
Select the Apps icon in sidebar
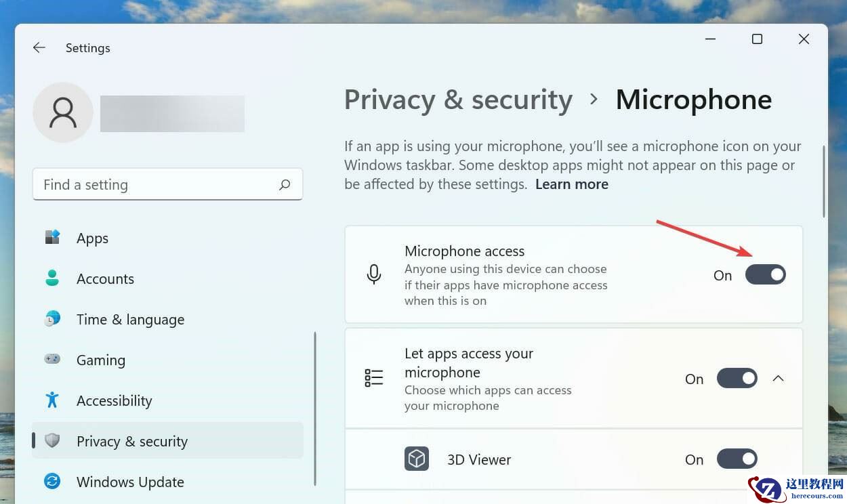pos(51,238)
